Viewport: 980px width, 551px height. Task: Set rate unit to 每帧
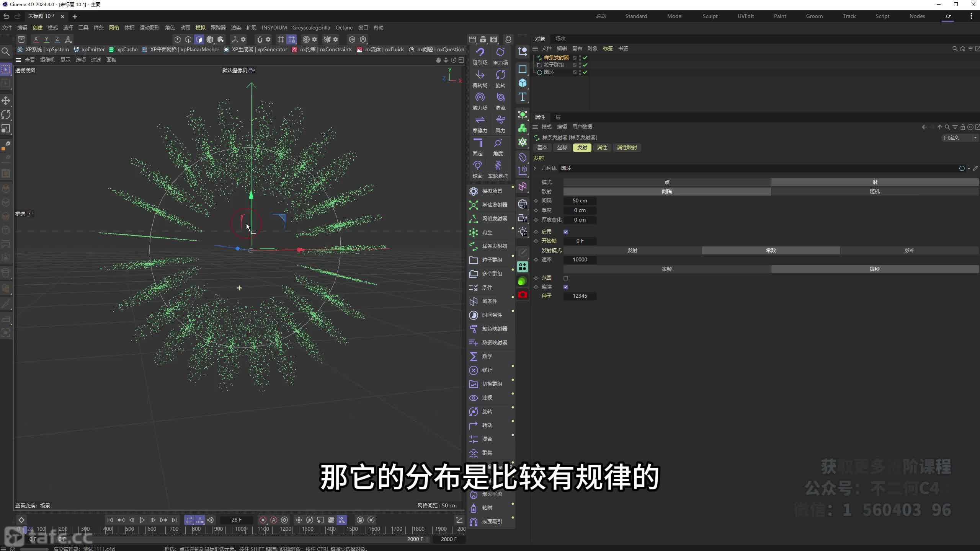point(667,269)
